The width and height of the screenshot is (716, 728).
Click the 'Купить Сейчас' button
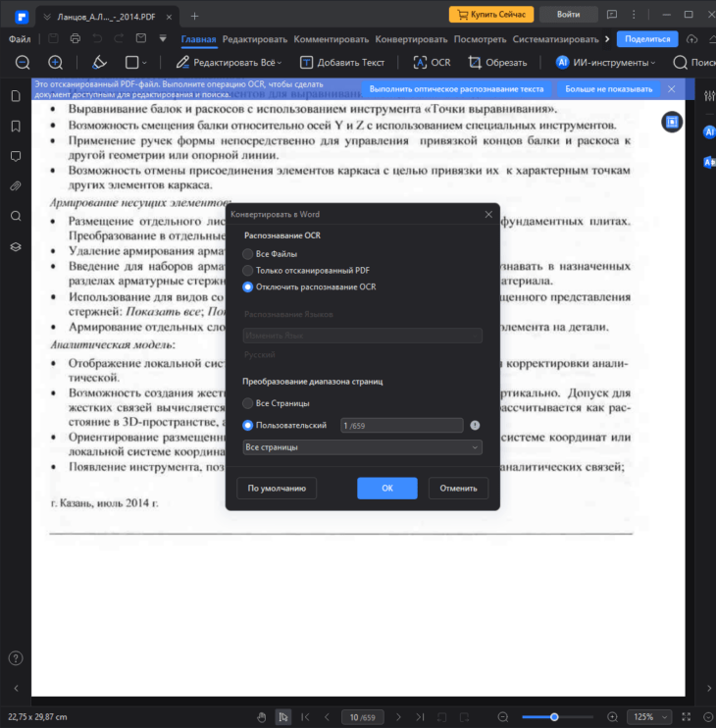click(x=491, y=15)
